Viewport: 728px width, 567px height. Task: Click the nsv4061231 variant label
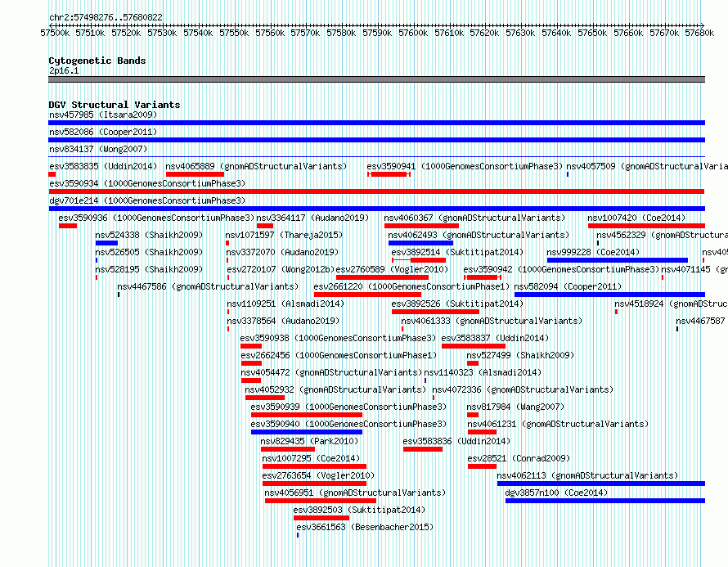pos(558,424)
